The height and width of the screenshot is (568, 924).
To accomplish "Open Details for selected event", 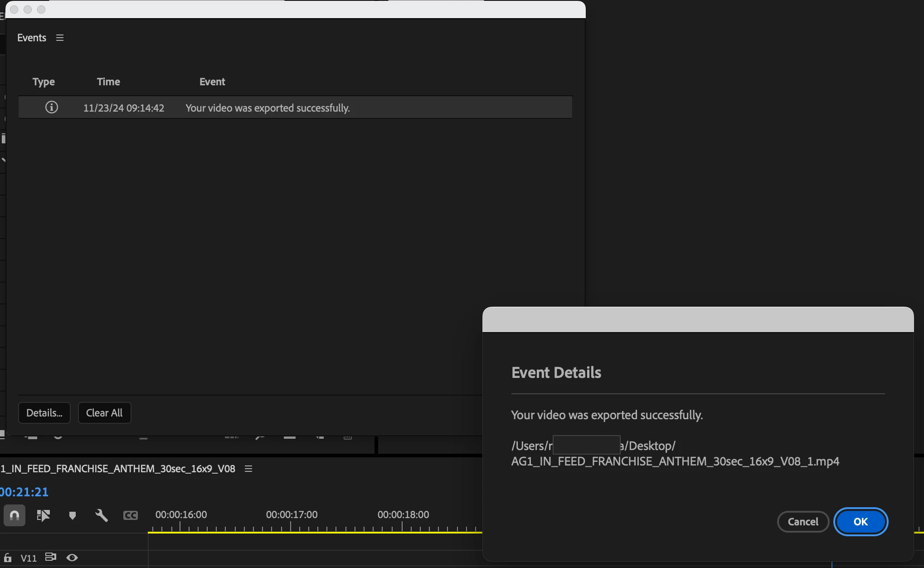I will point(44,413).
